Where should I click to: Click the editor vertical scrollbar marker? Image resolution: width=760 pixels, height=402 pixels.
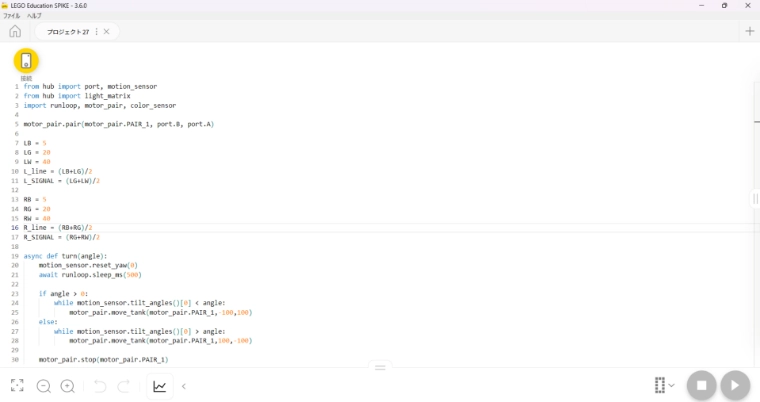click(x=757, y=121)
